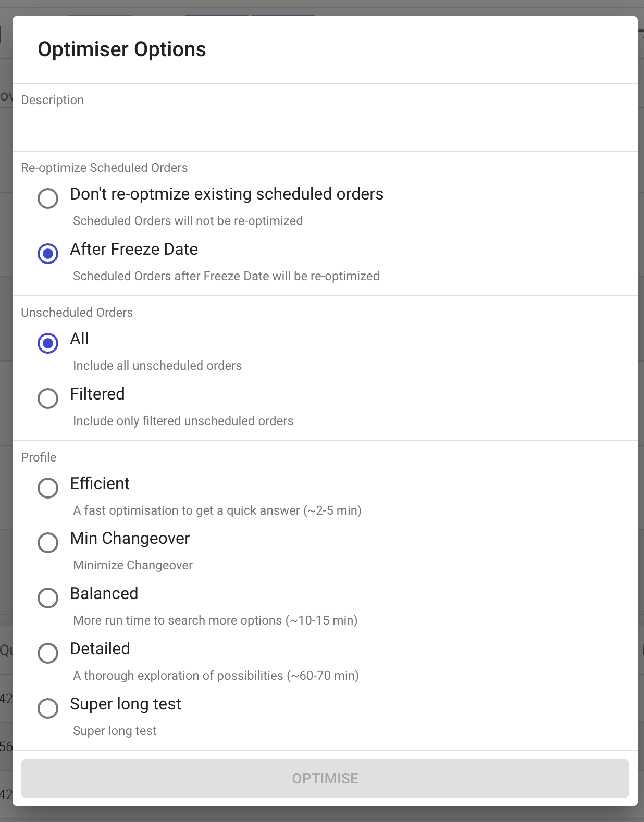Click "A thorough exploration of possibilities" text
This screenshot has width=644, height=822.
tap(216, 676)
